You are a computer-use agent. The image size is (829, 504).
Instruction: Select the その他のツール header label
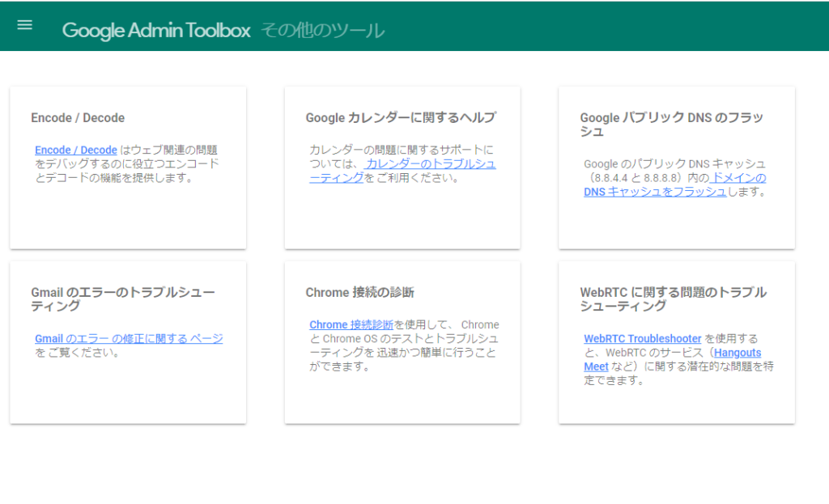tap(321, 30)
